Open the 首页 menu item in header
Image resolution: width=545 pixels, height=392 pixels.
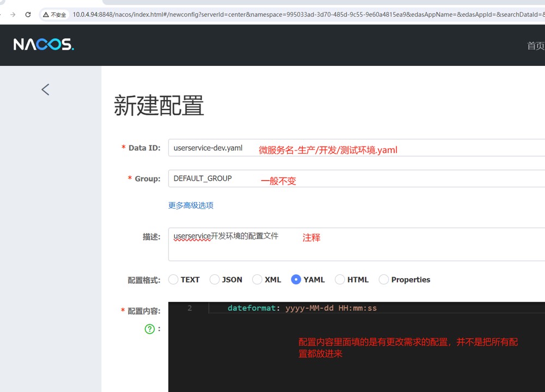tap(536, 46)
